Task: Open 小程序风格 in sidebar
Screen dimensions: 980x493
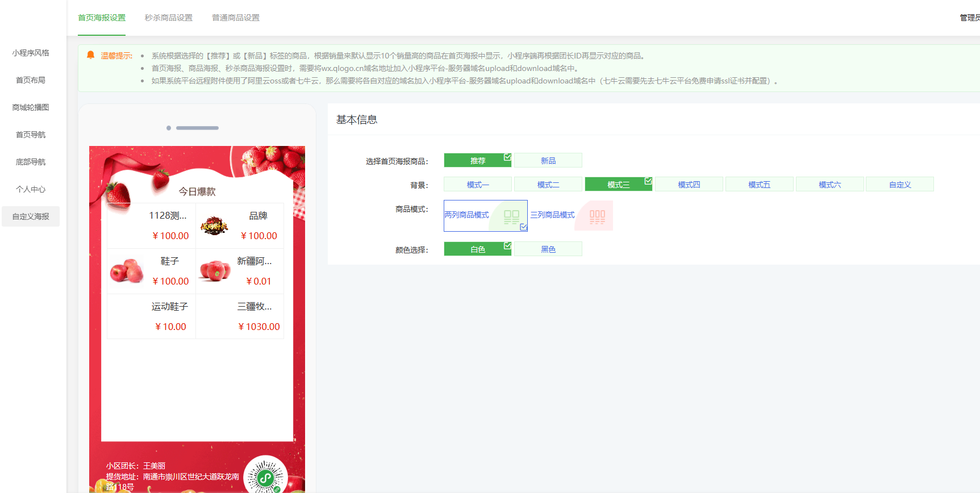Action: click(31, 53)
